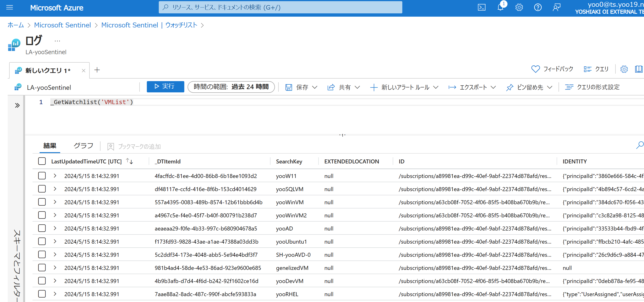Viewport: 644px width, 302px height.
Task: Select the 結果 tab
Action: coord(49,146)
